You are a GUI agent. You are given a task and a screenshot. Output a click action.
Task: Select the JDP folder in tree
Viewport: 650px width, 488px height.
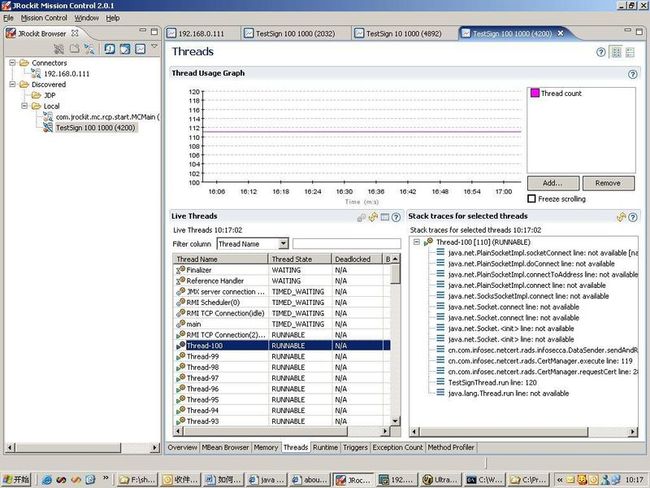pyautogui.click(x=50, y=95)
